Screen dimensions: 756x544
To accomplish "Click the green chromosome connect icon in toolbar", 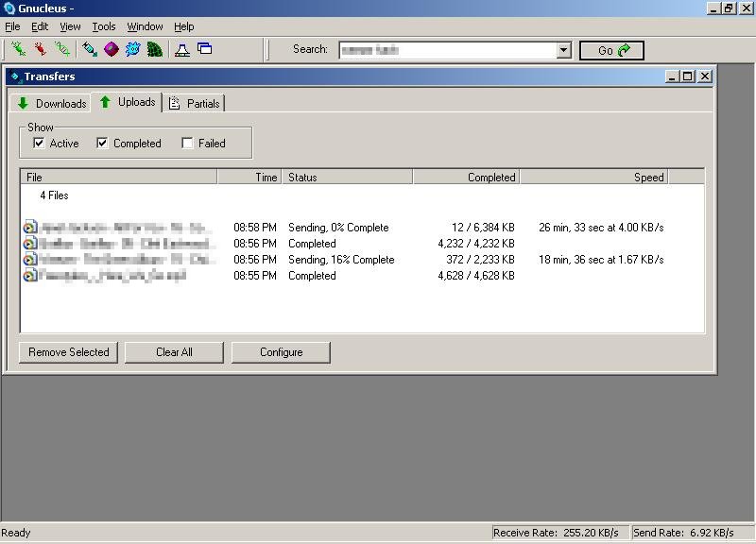I will (19, 49).
